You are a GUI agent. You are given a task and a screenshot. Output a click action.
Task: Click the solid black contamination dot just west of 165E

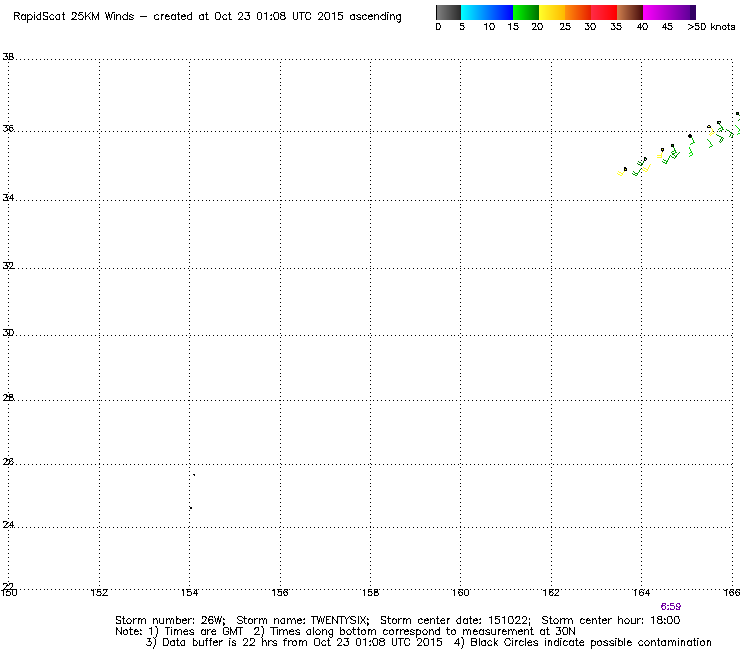(x=690, y=136)
